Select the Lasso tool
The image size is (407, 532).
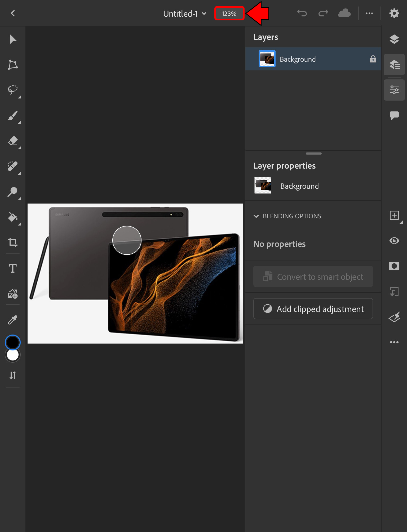tap(13, 90)
